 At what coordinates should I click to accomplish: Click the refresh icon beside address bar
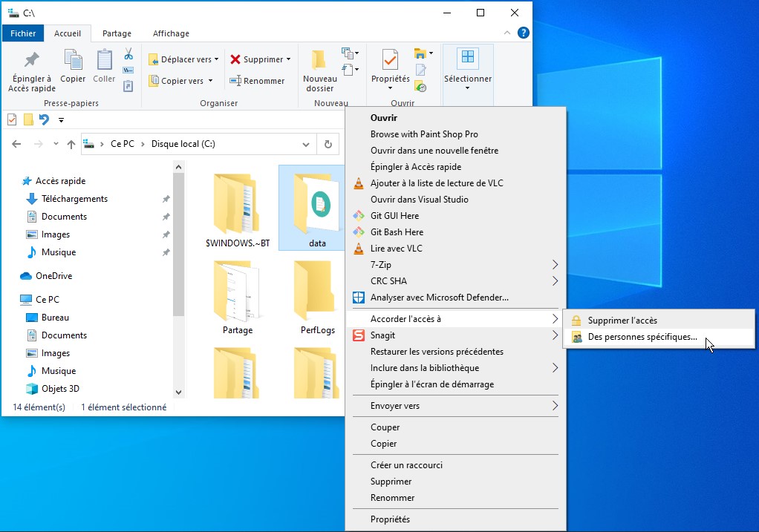pos(328,145)
